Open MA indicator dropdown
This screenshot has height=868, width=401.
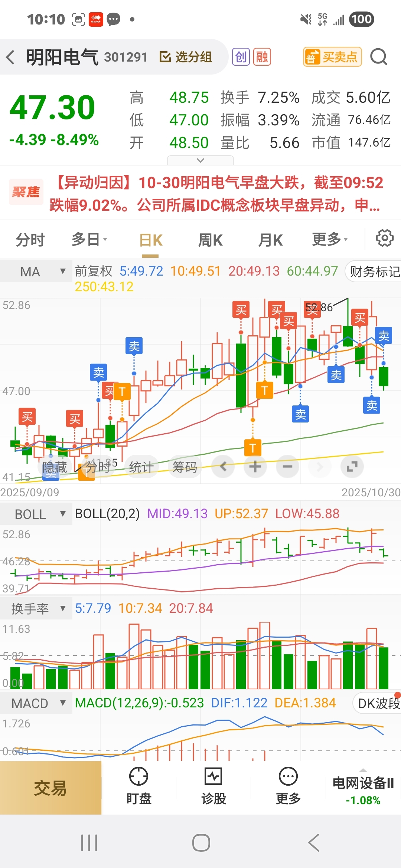(x=36, y=272)
